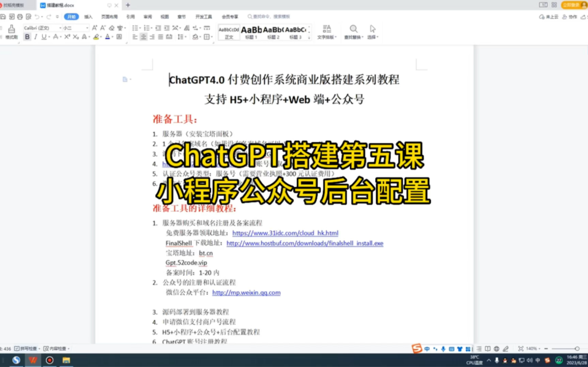
Task: Increase font size with the A+ icon
Action: point(95,28)
